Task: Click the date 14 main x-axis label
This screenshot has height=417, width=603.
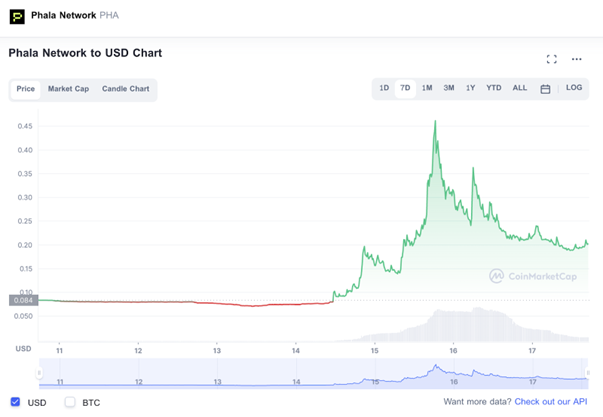Action: click(296, 351)
